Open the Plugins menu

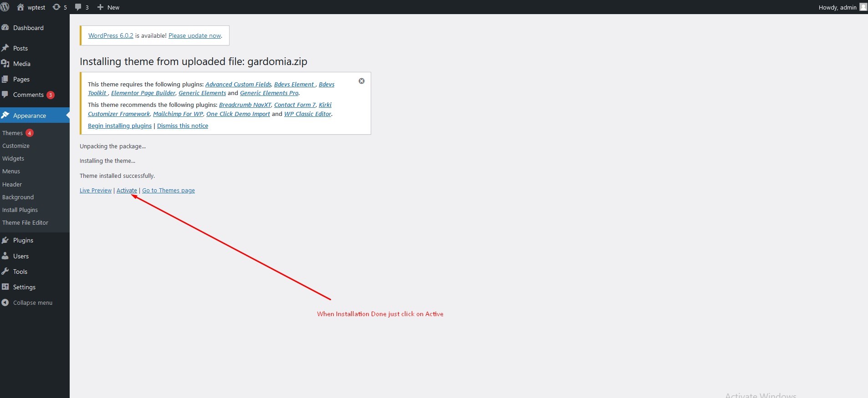(35, 240)
